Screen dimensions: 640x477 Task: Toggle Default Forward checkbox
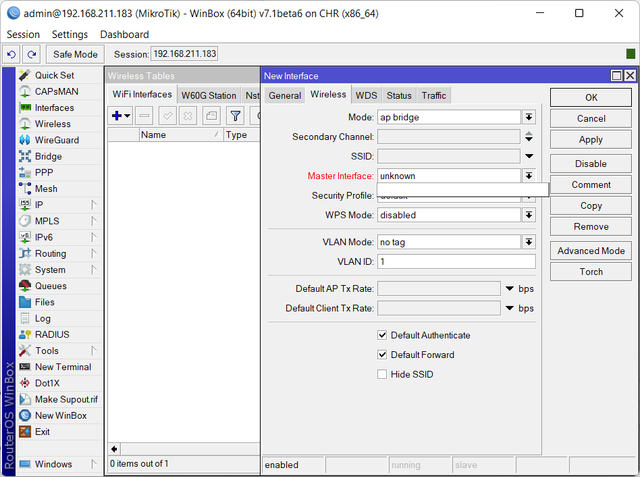tap(382, 355)
